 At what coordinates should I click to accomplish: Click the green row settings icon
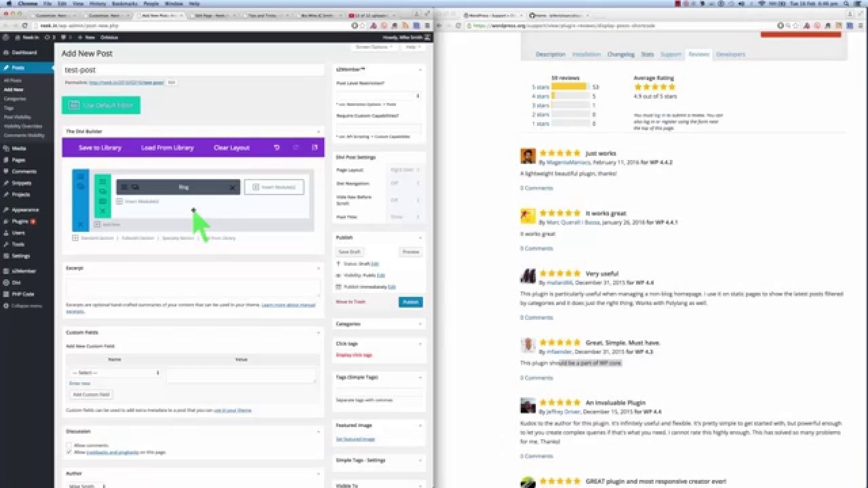(103, 182)
